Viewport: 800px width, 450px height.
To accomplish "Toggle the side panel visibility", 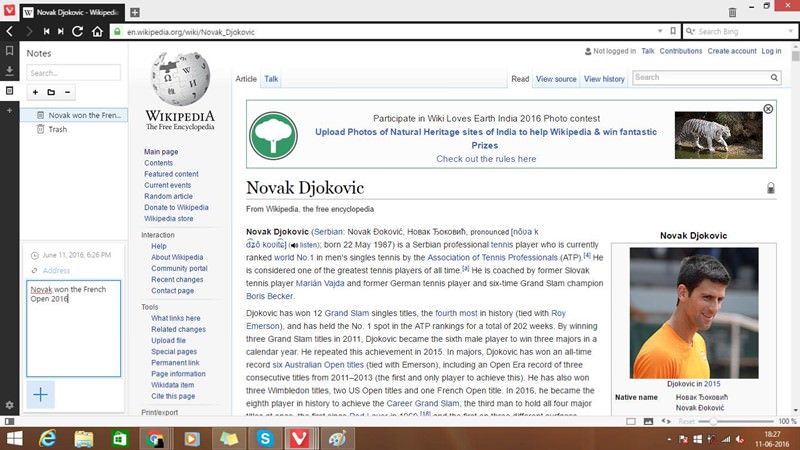I will tap(9, 421).
